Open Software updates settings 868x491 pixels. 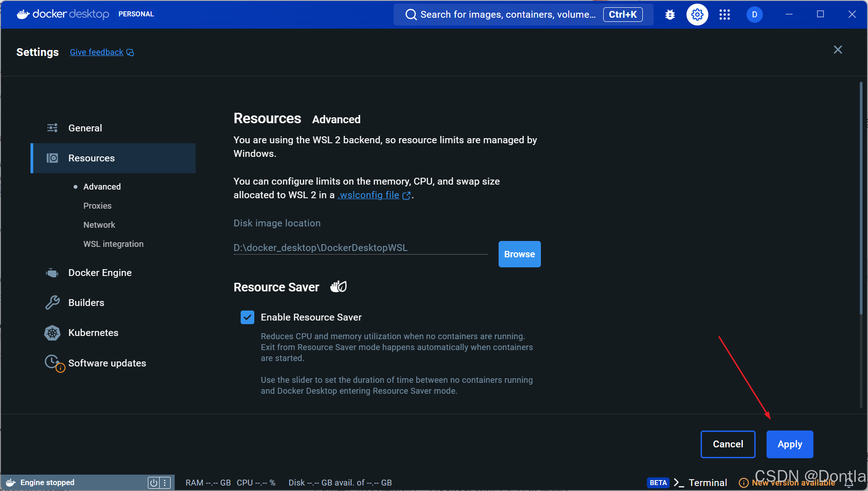tap(113, 363)
